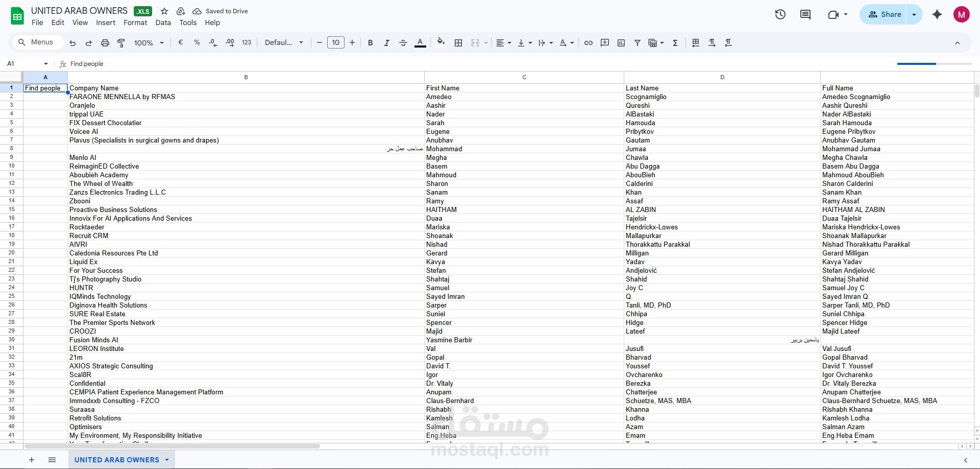
Task: Open the font family dropdown
Action: click(x=284, y=43)
